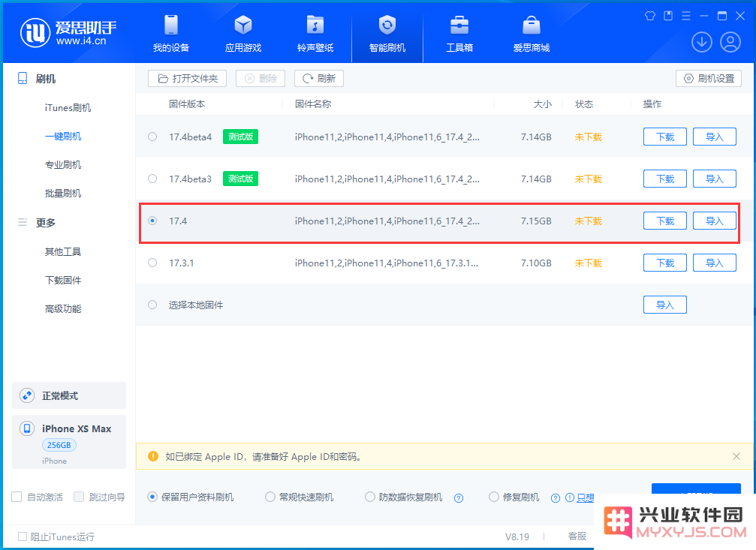Import firmware for 17.4beta4 row
Image resolution: width=756 pixels, height=550 pixels.
715,137
